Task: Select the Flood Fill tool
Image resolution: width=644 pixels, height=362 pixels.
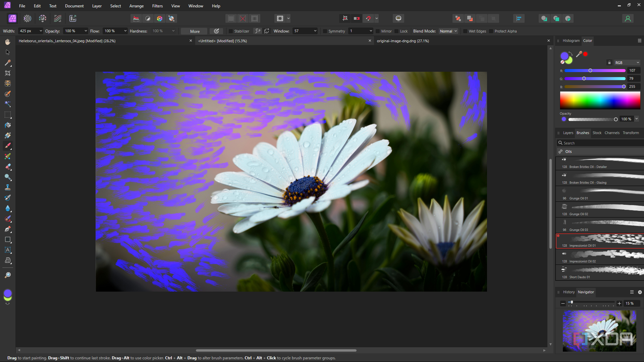Action: (8, 125)
